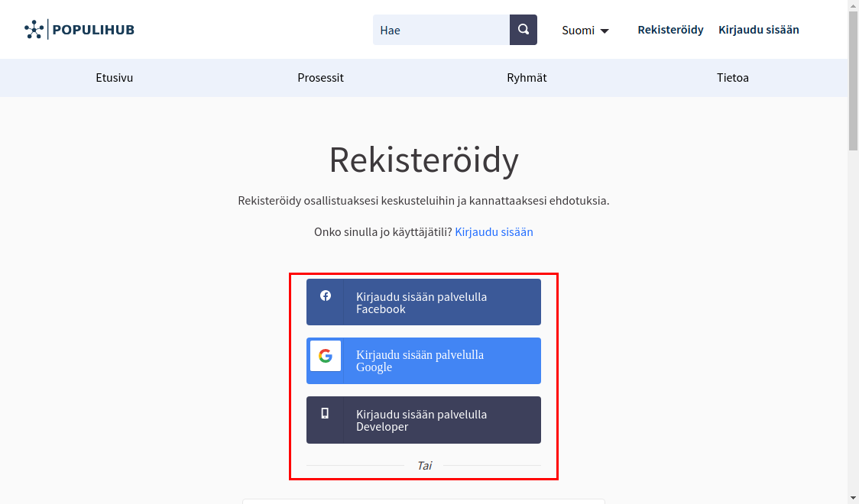Screen dimensions: 859x504
Task: Open the Tietoa page
Action: click(x=732, y=77)
